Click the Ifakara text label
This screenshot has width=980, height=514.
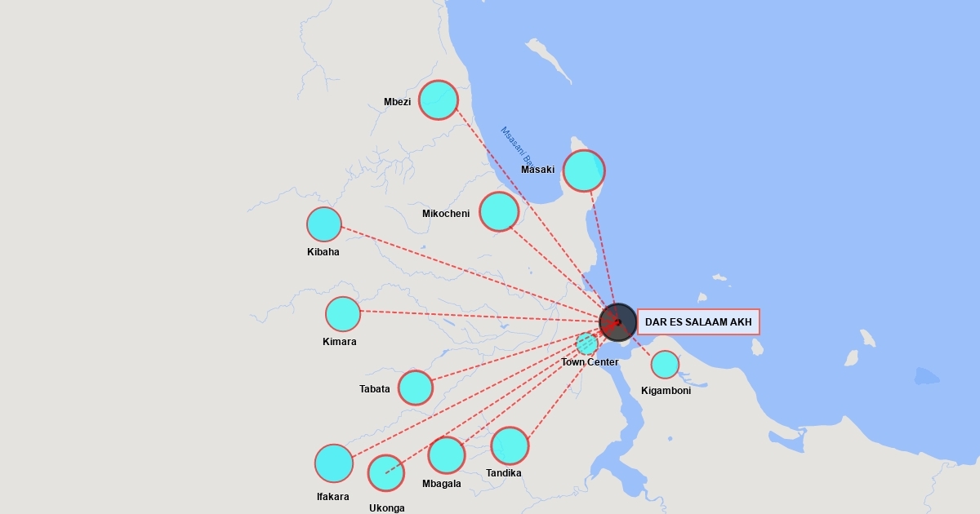(333, 497)
